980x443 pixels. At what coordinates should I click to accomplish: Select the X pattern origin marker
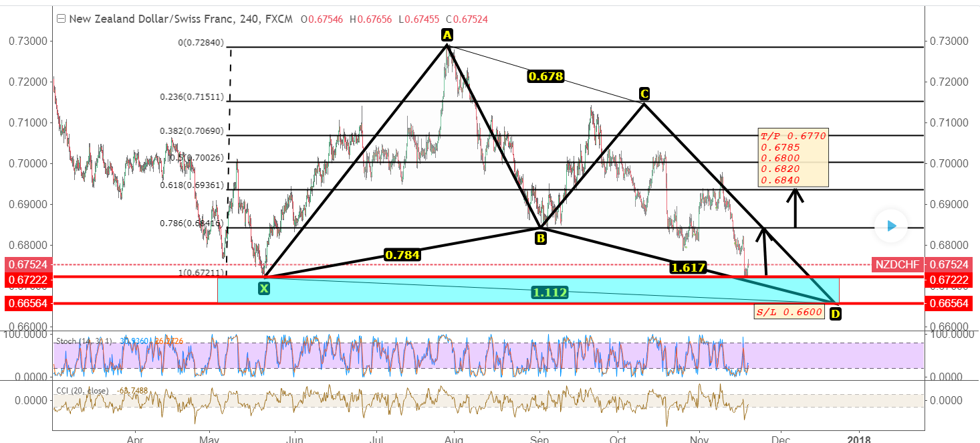[264, 288]
